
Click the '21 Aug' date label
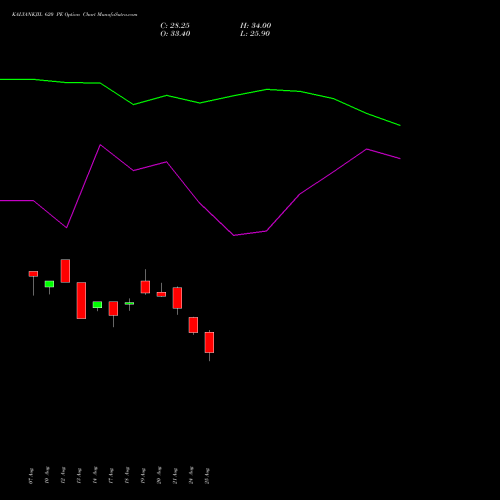tap(175, 476)
